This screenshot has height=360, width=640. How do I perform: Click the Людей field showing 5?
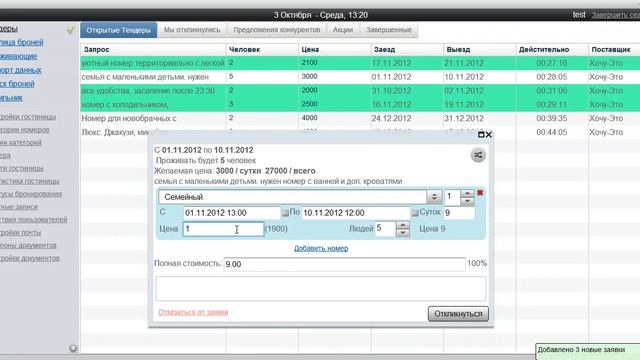385,229
